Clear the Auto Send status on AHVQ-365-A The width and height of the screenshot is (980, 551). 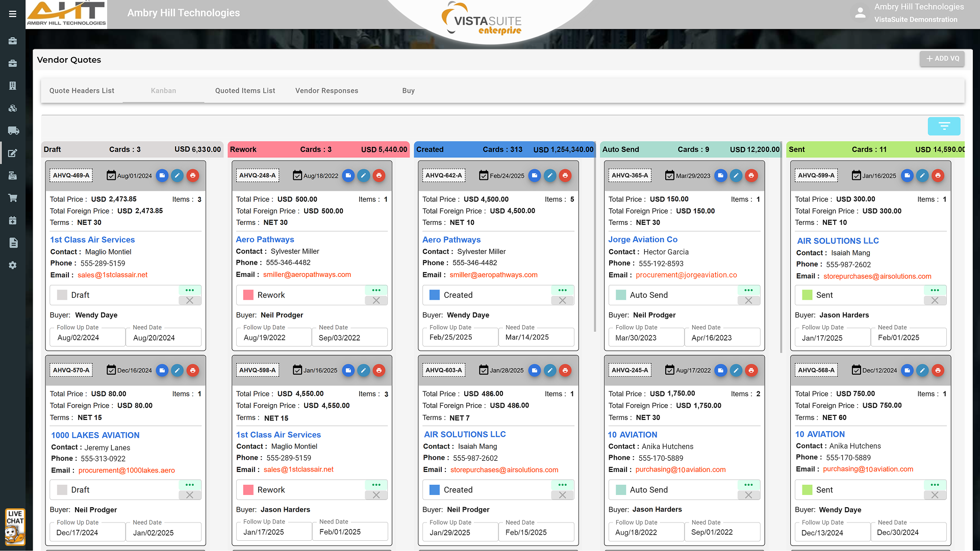click(x=748, y=300)
